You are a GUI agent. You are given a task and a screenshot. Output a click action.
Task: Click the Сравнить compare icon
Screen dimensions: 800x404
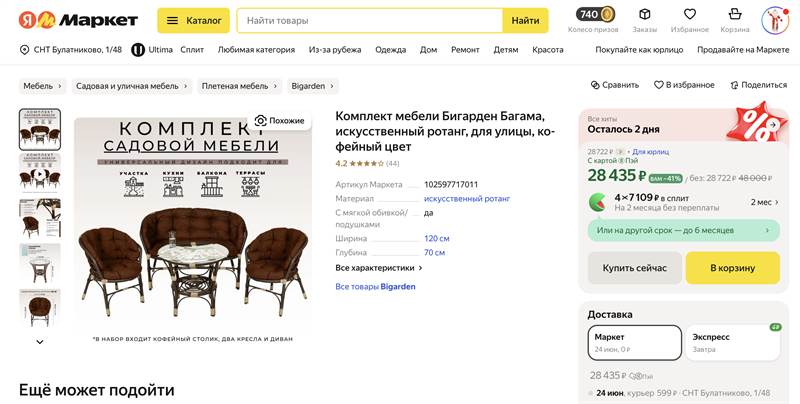(595, 85)
